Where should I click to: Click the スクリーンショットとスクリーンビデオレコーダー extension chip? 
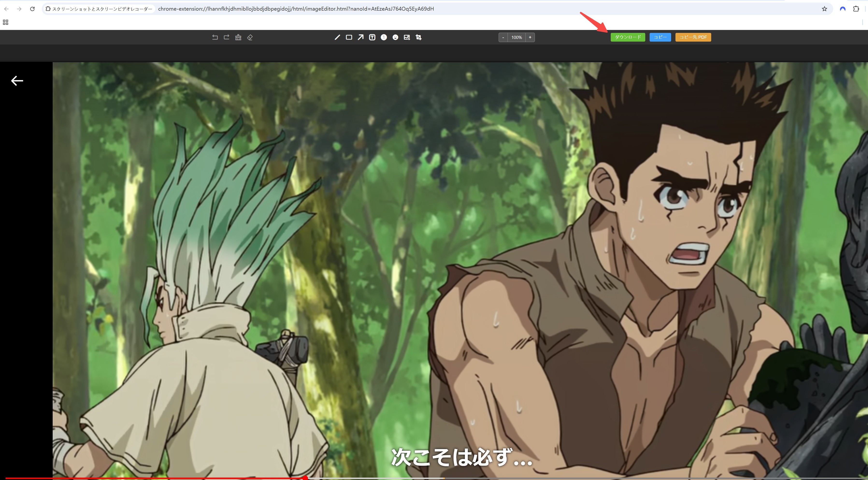pos(99,9)
